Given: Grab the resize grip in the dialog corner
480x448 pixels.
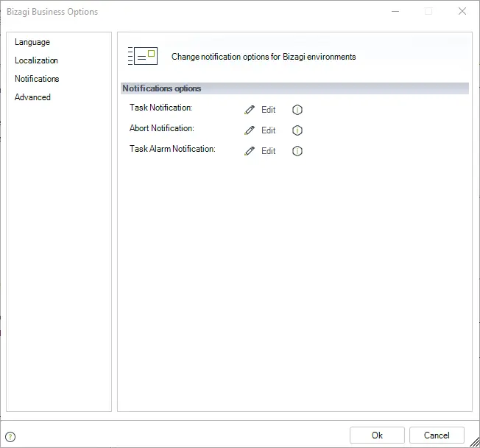Looking at the screenshot, I should [475, 443].
